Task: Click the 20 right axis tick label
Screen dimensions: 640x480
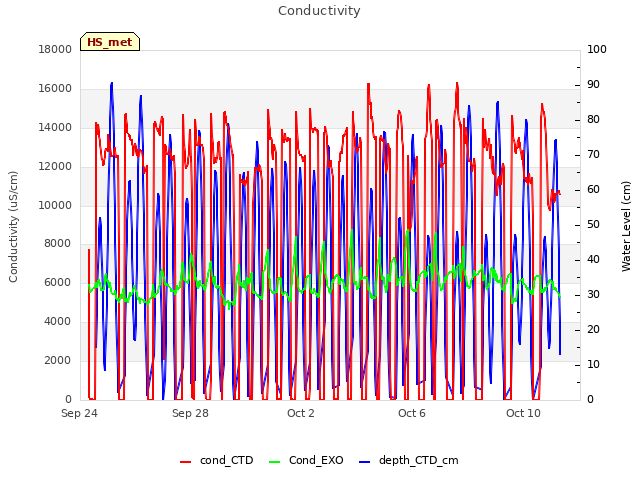Action: click(x=593, y=329)
